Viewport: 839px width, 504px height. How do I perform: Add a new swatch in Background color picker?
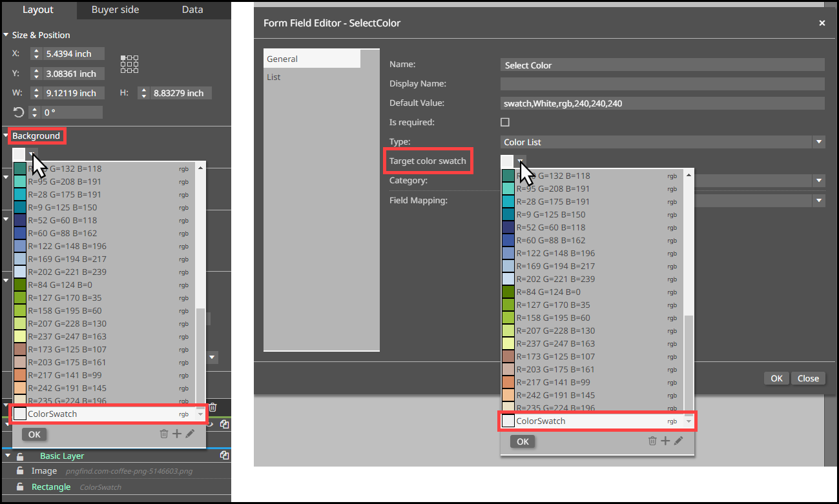(176, 434)
